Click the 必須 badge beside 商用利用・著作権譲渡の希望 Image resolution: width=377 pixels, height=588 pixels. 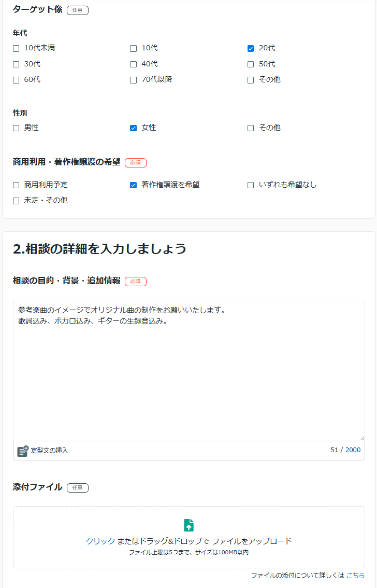[x=136, y=163]
